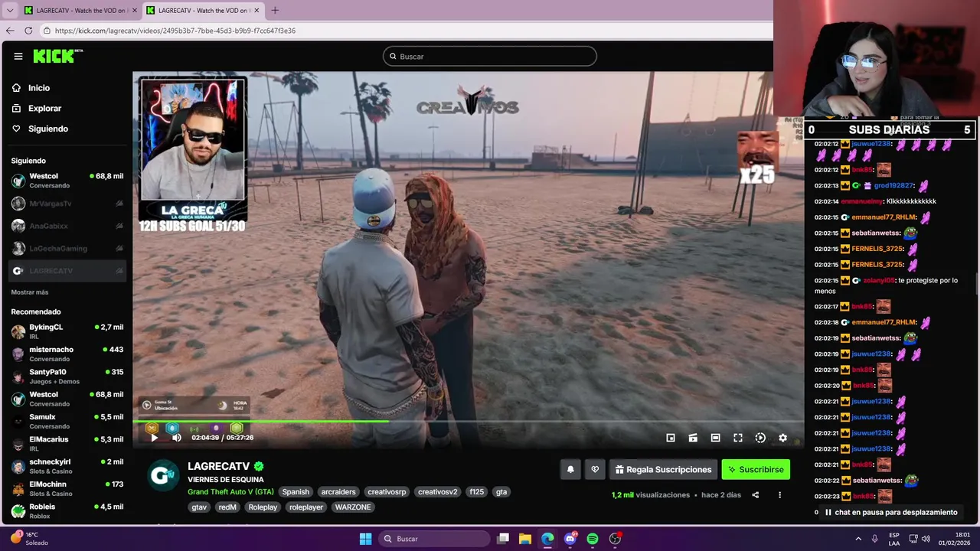Open picture-in-picture mini player
This screenshot has height=551, width=980.
pos(671,438)
